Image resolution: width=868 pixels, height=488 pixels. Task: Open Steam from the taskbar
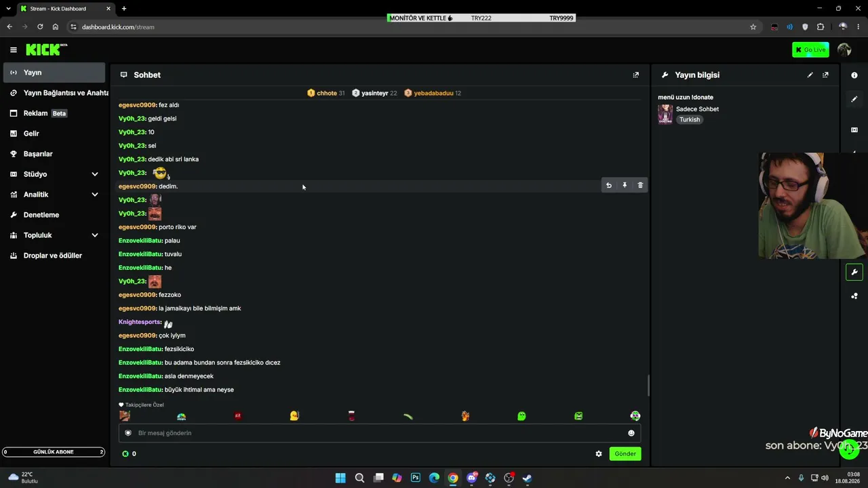527,478
